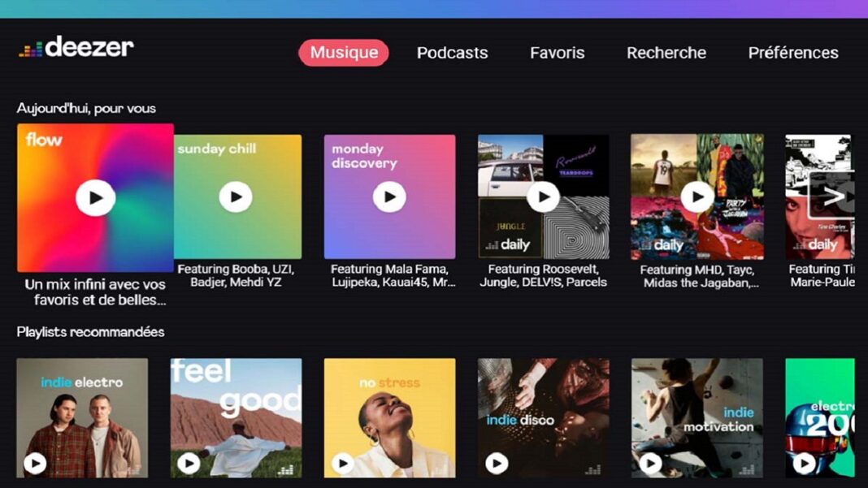Play the Sunday Chill mix
This screenshot has width=868, height=488.
click(x=235, y=196)
